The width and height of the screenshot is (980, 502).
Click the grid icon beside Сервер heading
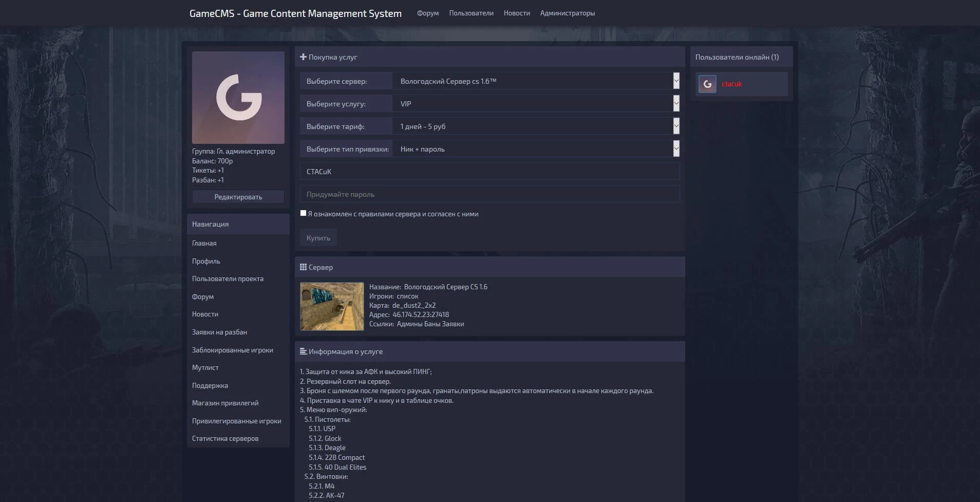point(303,267)
